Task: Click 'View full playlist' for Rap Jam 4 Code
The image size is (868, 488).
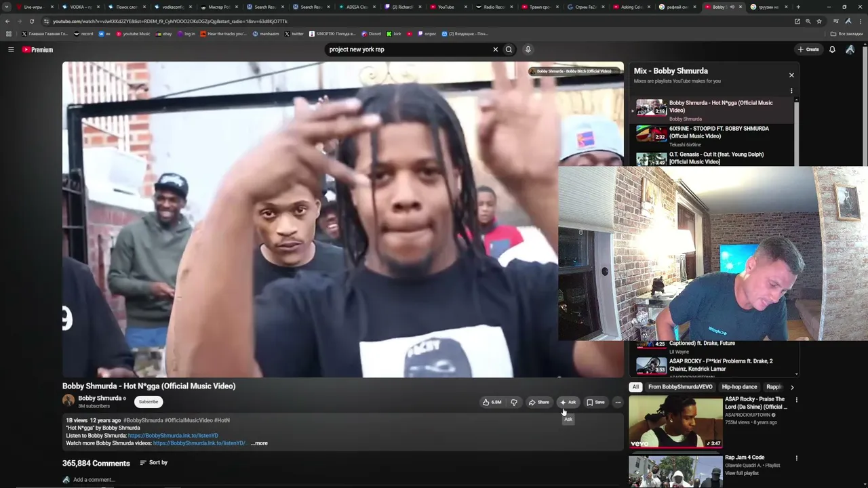Action: (x=742, y=473)
